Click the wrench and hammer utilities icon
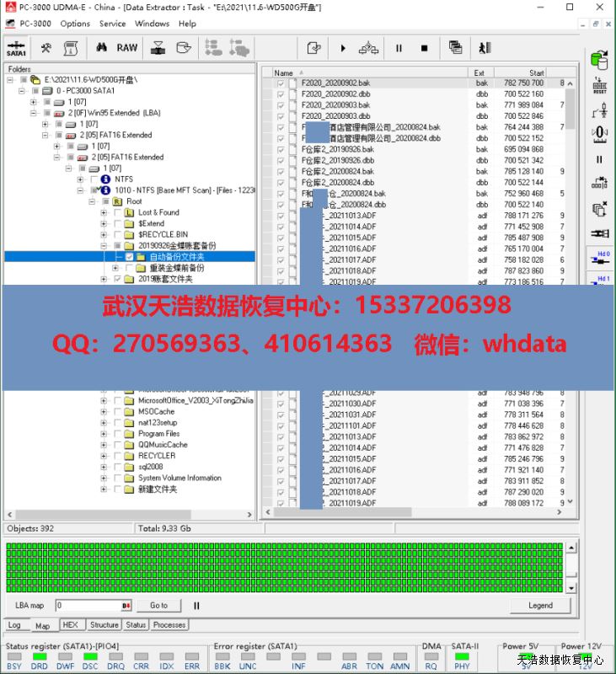 point(46,48)
